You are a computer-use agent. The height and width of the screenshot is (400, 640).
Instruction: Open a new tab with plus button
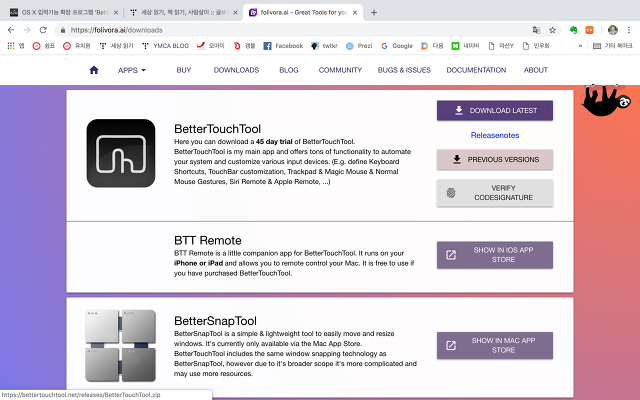point(373,13)
